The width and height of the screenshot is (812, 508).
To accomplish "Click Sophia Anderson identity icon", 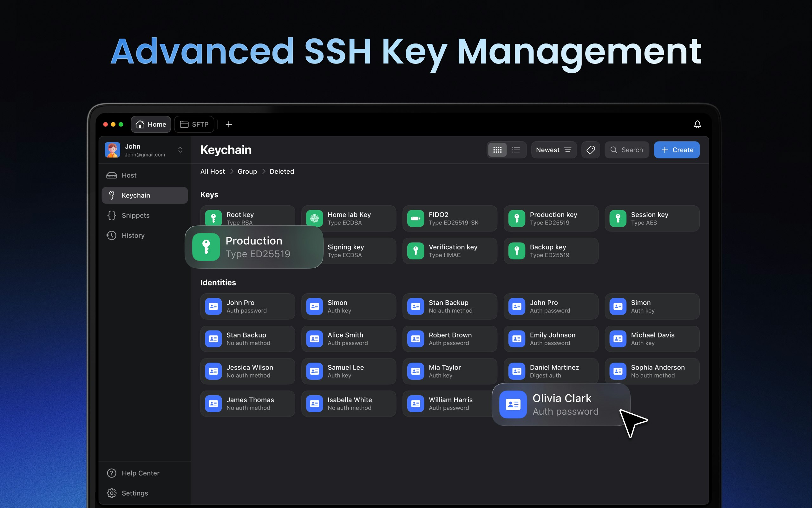I will click(x=618, y=371).
